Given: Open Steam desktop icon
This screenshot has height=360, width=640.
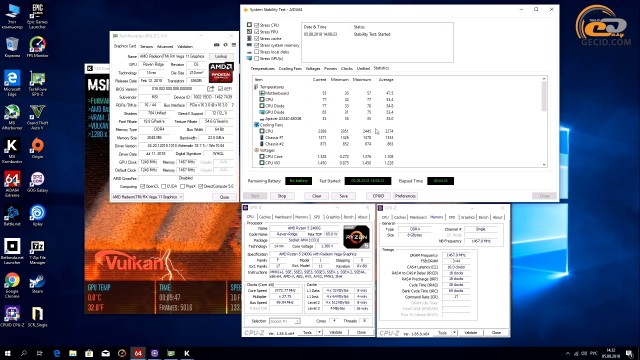Looking at the screenshot, I should (37, 283).
